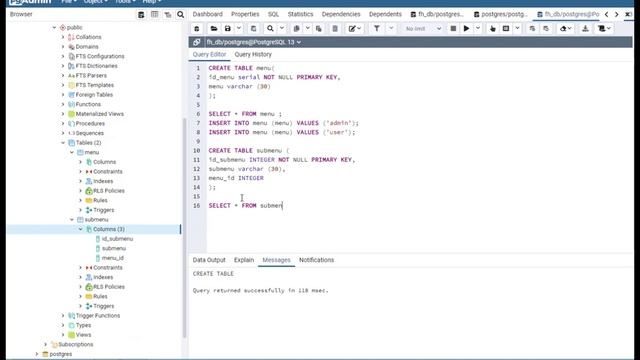Open the fh_db/postgres@PostgreSQL 13 connection dropdown

(x=254, y=42)
